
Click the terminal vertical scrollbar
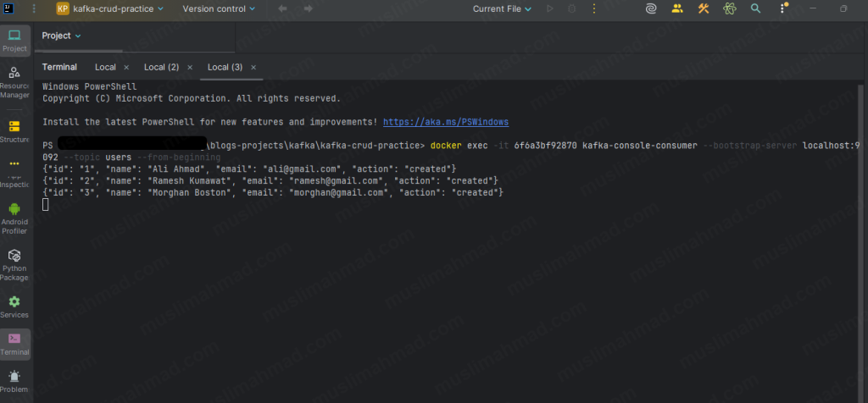click(x=860, y=243)
